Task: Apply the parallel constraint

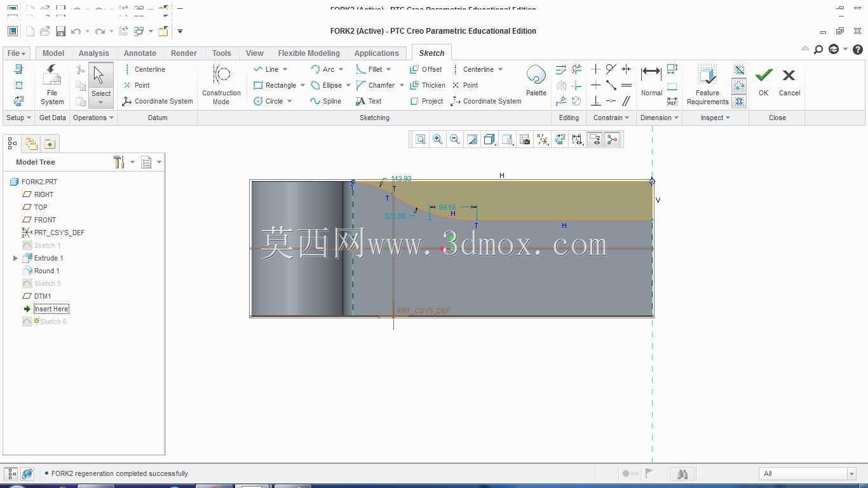Action: pos(626,101)
